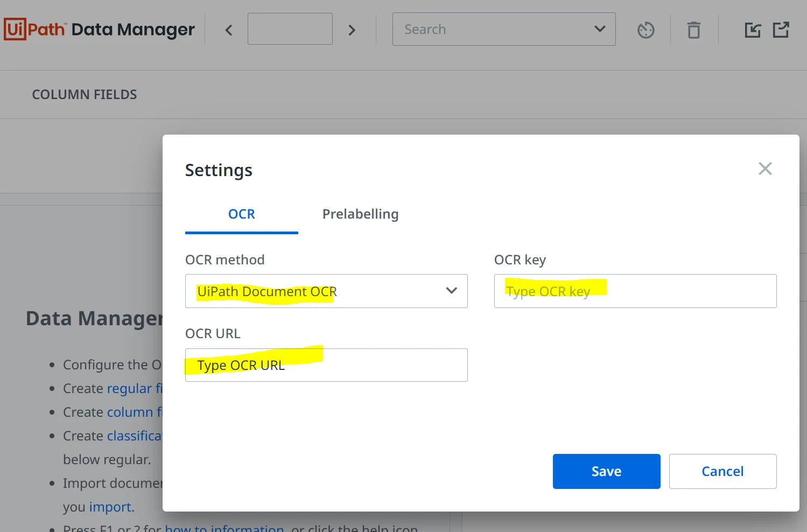Click the export icon in toolbar
This screenshot has height=532, width=807.
point(781,30)
